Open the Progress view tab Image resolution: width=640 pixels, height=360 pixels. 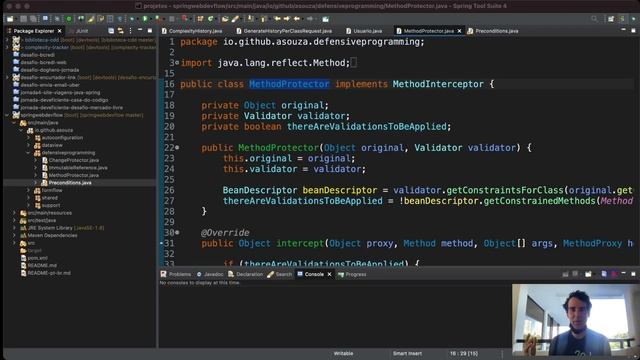tap(352, 274)
